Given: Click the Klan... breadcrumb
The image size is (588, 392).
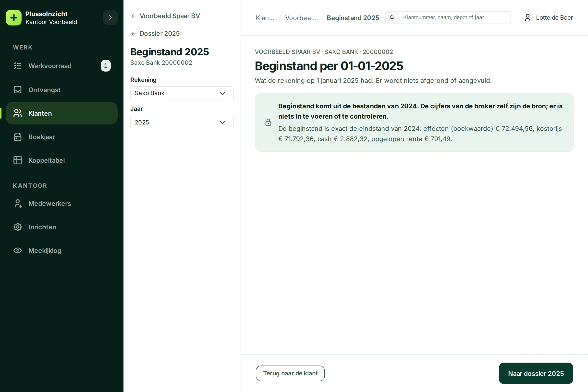Looking at the screenshot, I should (265, 18).
